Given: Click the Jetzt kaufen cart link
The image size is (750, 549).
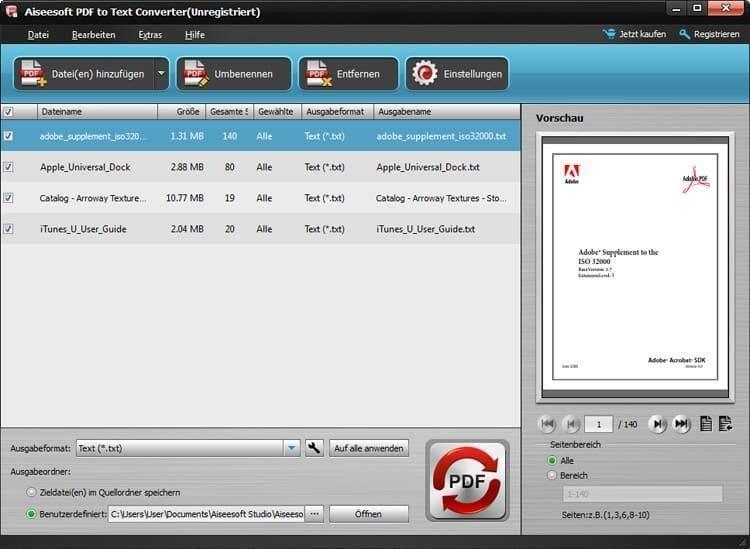Looking at the screenshot, I should click(x=634, y=34).
